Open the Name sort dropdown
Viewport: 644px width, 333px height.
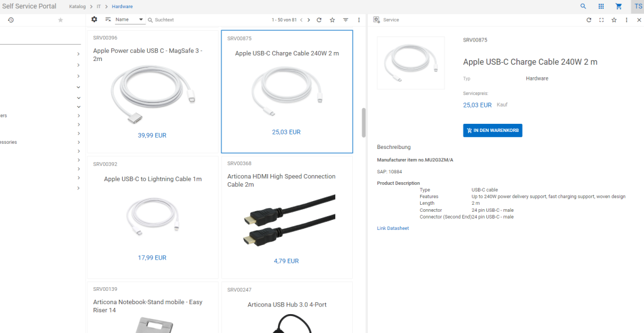point(130,19)
